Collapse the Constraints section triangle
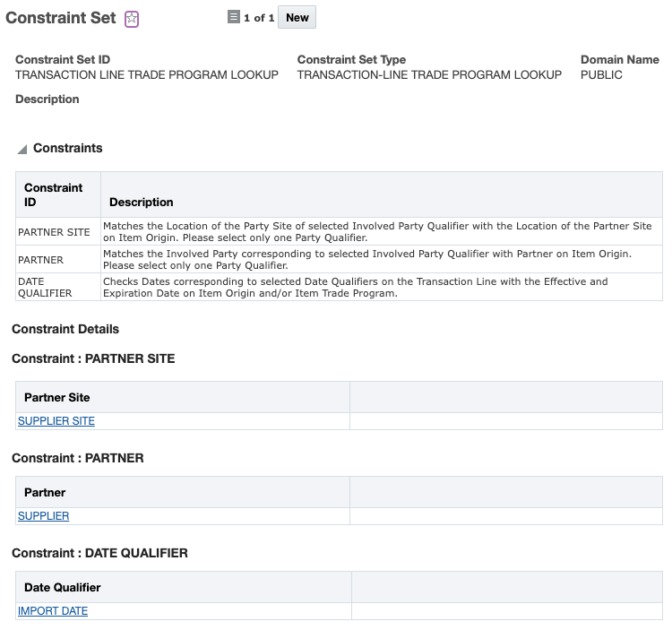Screen dimensions: 672x630 tap(22, 150)
